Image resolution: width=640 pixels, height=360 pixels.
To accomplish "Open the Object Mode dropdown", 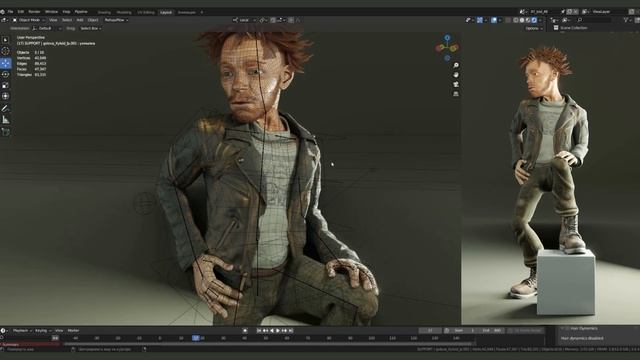I will 28,20.
